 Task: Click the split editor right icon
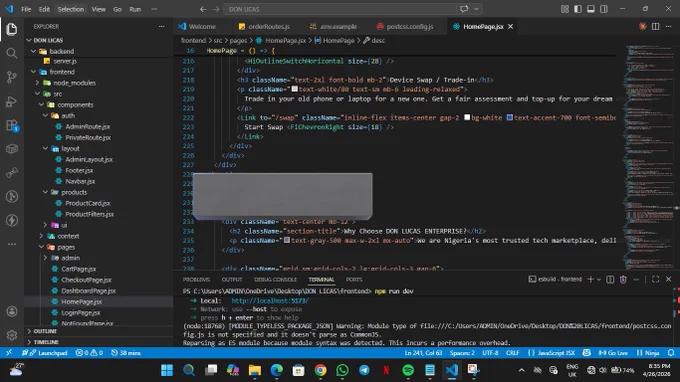(655, 26)
